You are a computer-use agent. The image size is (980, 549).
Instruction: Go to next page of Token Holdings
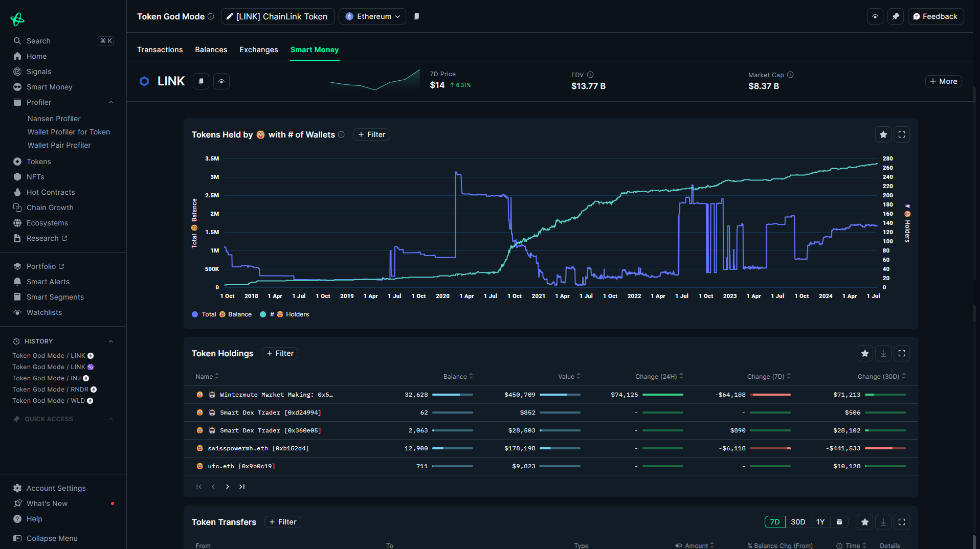[228, 487]
